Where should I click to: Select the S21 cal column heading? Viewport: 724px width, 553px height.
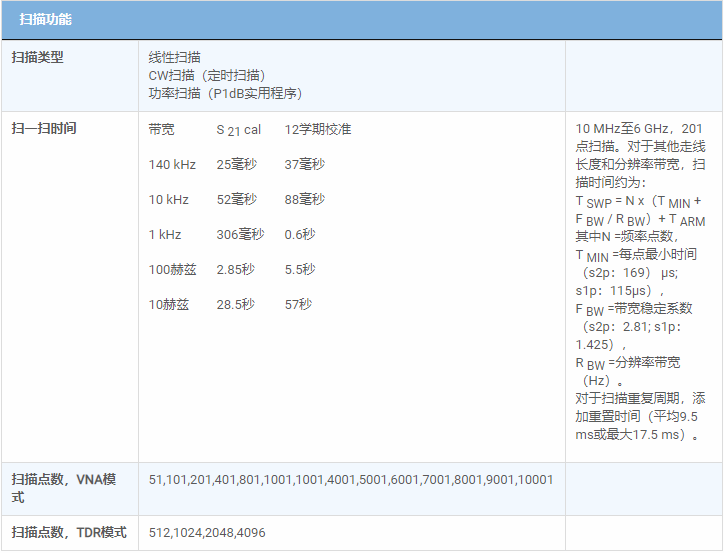coord(238,130)
